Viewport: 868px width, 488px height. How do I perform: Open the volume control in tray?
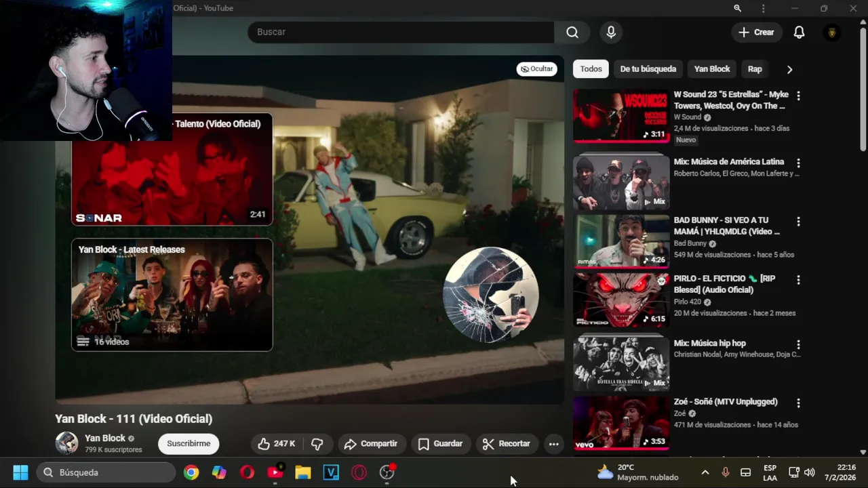[x=809, y=472]
